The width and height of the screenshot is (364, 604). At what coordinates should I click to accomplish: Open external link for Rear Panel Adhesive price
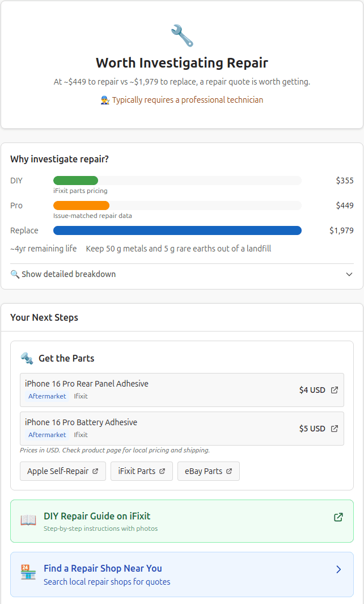335,390
